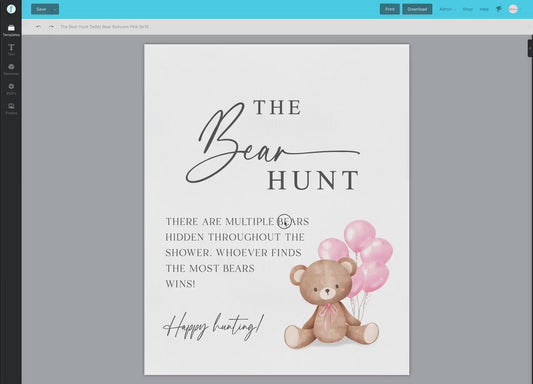Open the picture-icon panel at the sidebar bottom

tap(11, 109)
